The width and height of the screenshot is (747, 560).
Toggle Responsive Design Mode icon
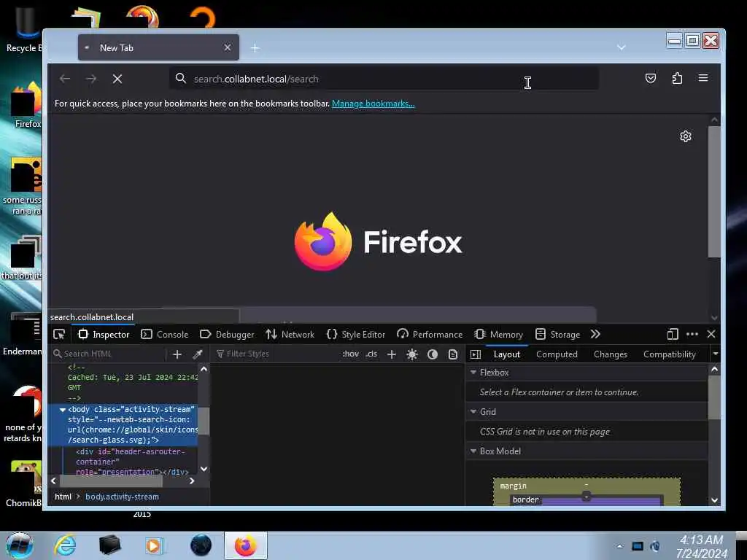pos(673,334)
